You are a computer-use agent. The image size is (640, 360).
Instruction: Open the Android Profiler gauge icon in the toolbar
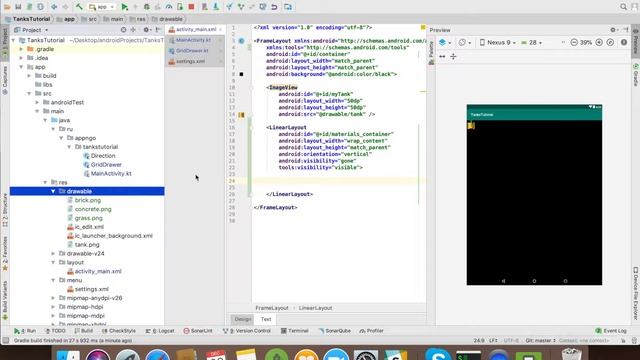pyautogui.click(x=169, y=7)
